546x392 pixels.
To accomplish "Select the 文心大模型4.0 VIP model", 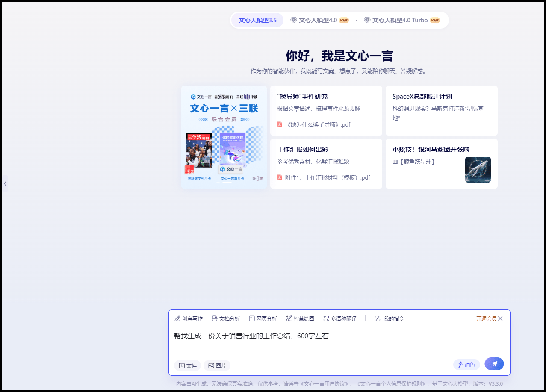I will coord(319,20).
